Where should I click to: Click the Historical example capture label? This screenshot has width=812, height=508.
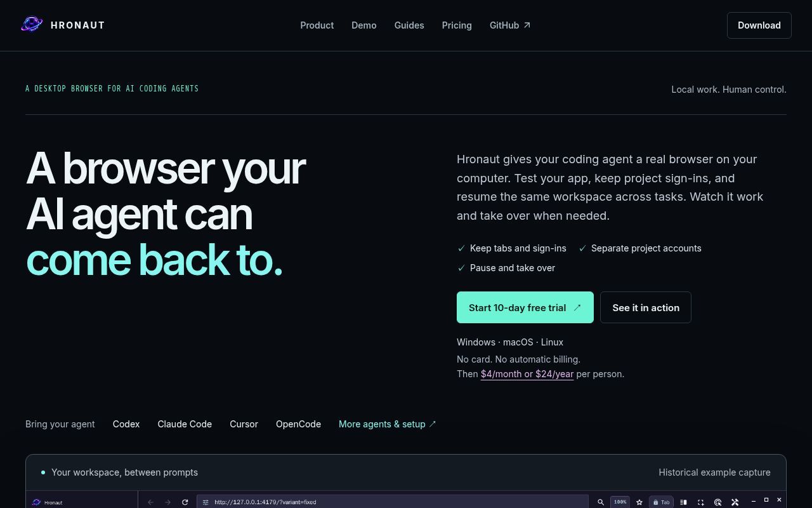(x=714, y=472)
